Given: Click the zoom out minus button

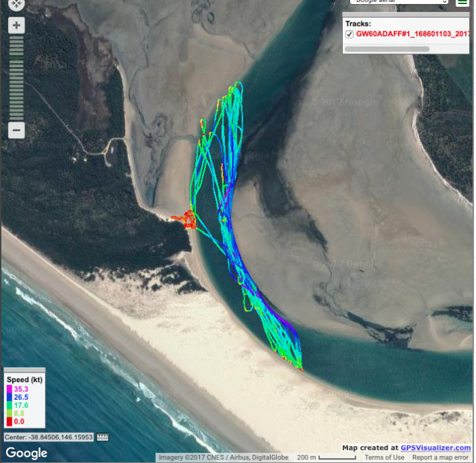Looking at the screenshot, I should click(x=16, y=131).
